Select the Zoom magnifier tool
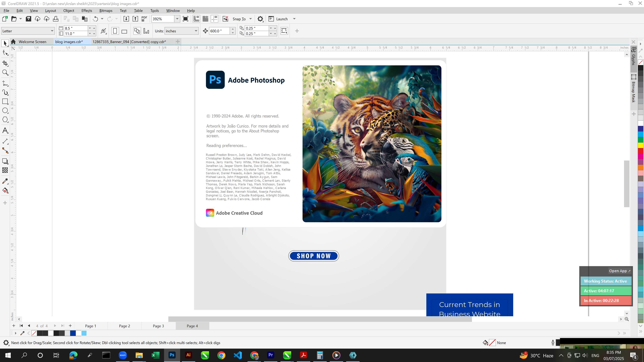 (5, 73)
